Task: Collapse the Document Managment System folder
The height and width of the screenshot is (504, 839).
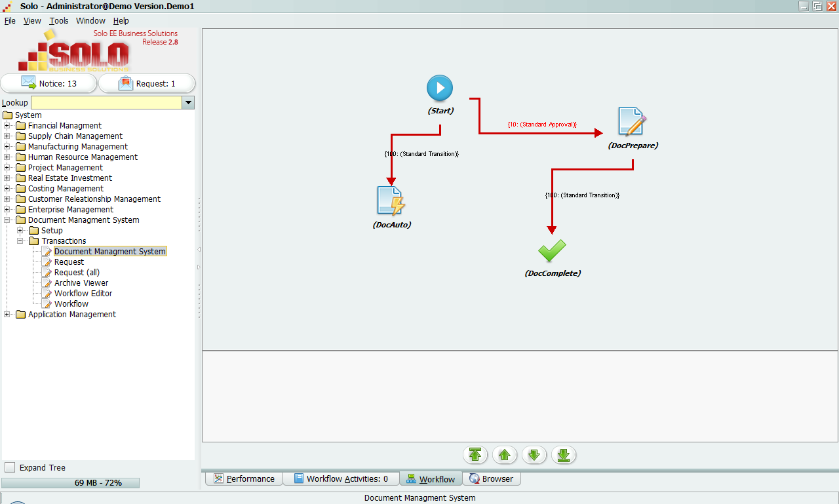Action: [x=7, y=220]
